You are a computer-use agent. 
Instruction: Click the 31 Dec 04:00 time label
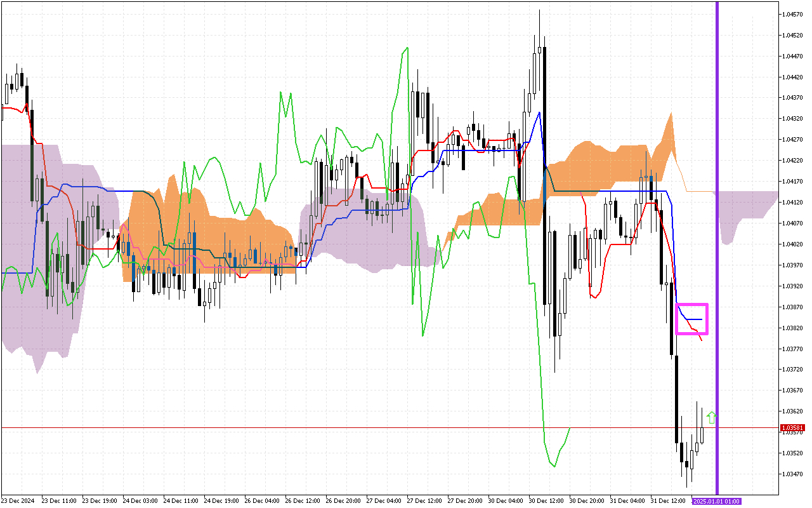tap(627, 501)
